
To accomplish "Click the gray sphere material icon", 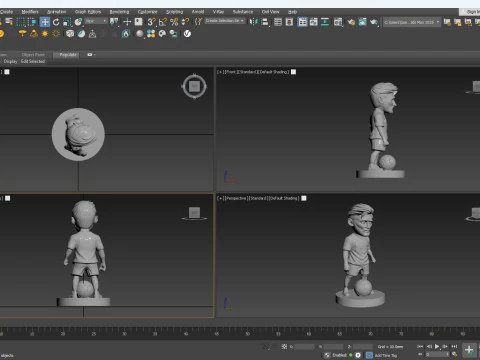I will click(x=140, y=34).
